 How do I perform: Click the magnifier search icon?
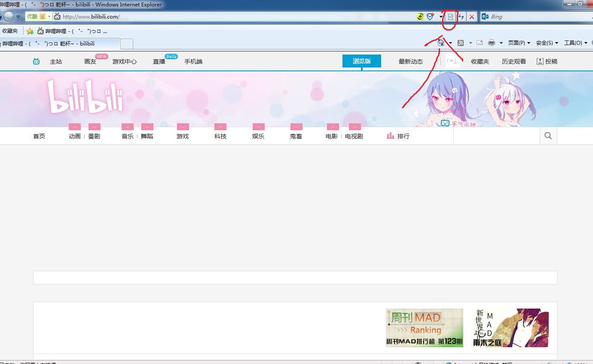click(548, 136)
